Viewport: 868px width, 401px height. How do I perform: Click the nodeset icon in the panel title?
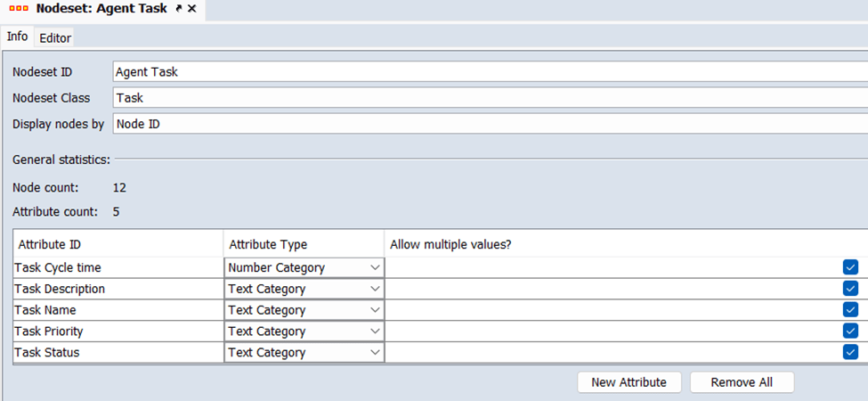point(18,9)
